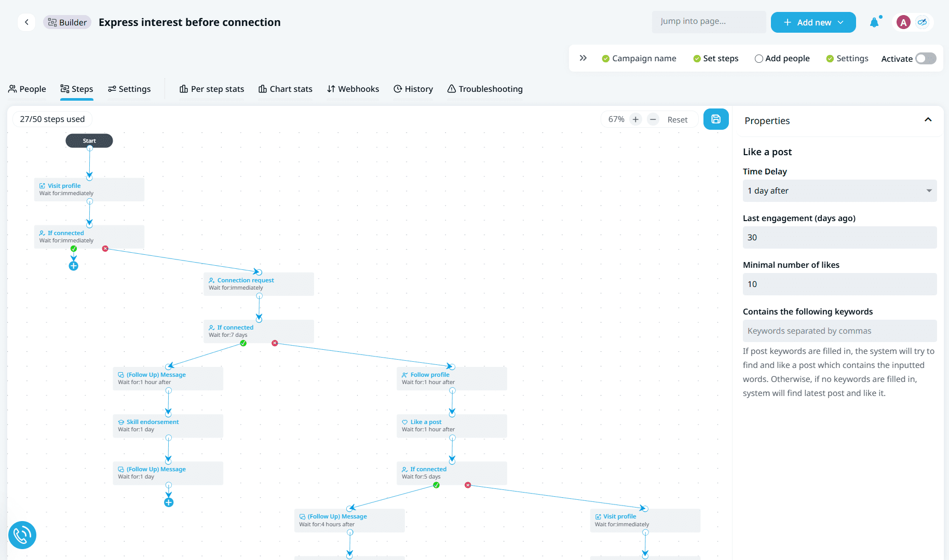Toggle the Activate campaign switch

point(925,59)
